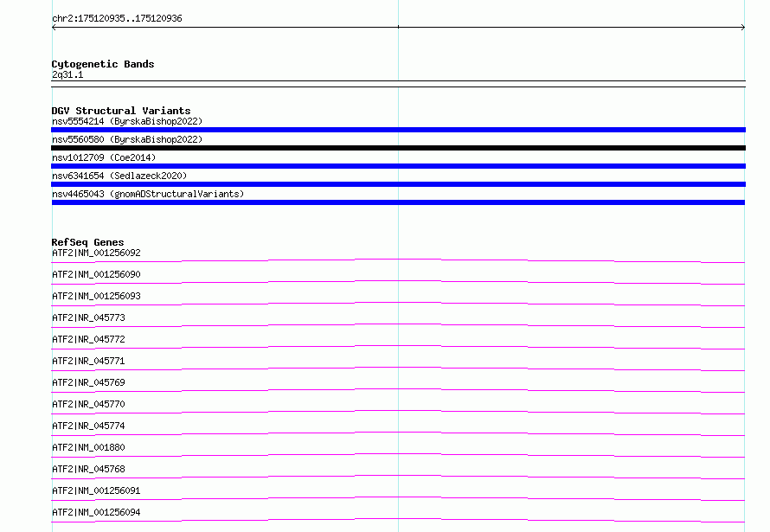The height and width of the screenshot is (532, 770).
Task: Select transcript ATF2|NM_001256090
Action: [96, 274]
